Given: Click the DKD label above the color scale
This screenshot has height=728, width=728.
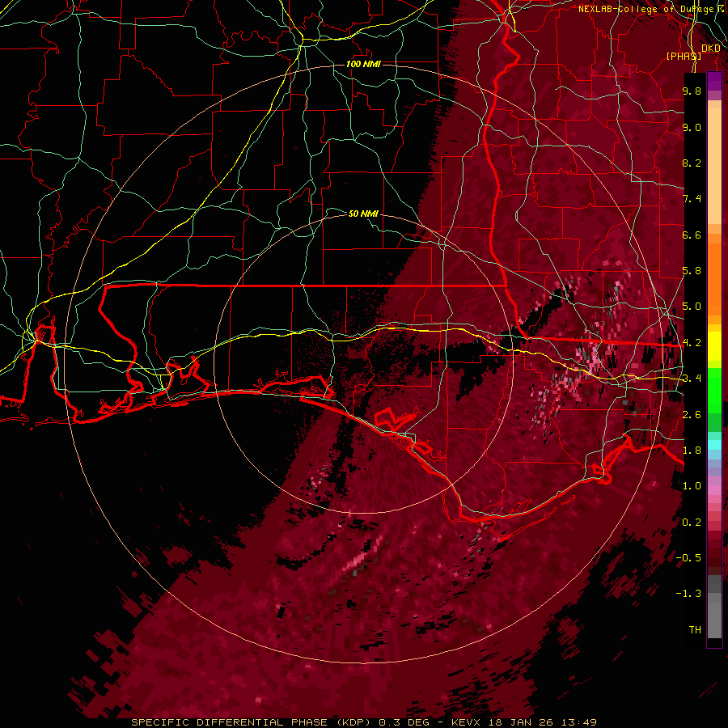Looking at the screenshot, I should pyautogui.click(x=710, y=49).
